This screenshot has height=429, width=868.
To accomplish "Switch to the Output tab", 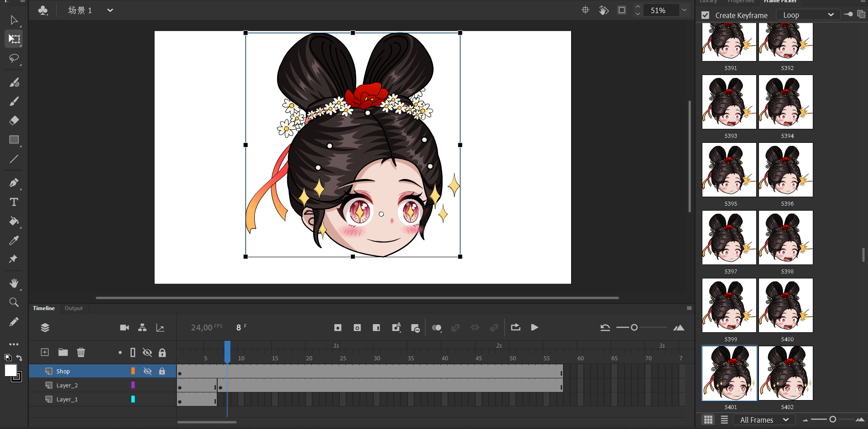I will [73, 308].
